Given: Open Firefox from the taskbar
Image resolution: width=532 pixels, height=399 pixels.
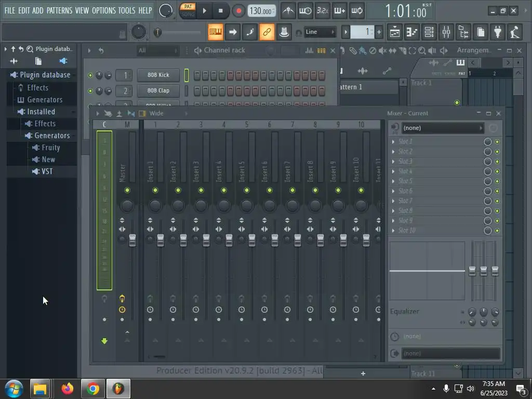Looking at the screenshot, I should point(68,389).
